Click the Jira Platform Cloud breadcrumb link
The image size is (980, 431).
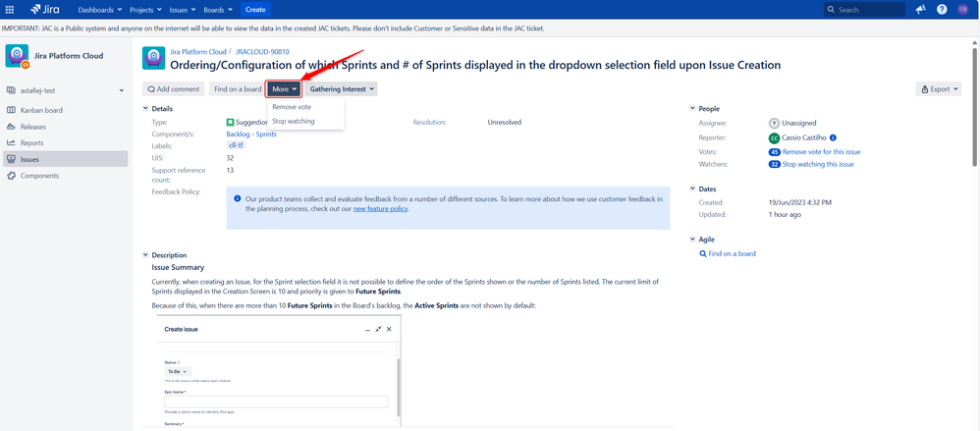198,52
